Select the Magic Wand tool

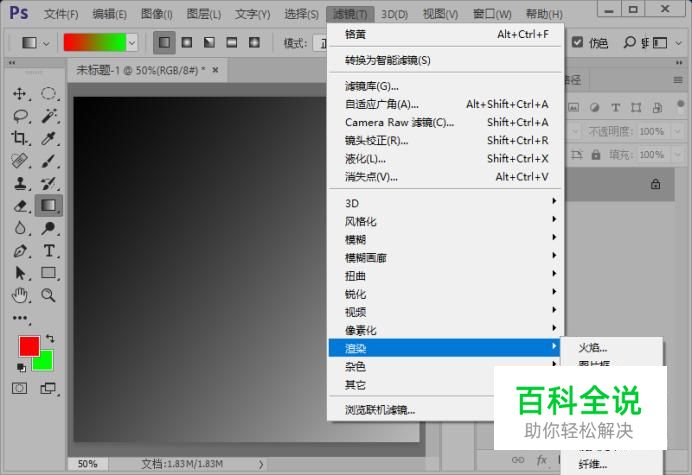point(49,116)
